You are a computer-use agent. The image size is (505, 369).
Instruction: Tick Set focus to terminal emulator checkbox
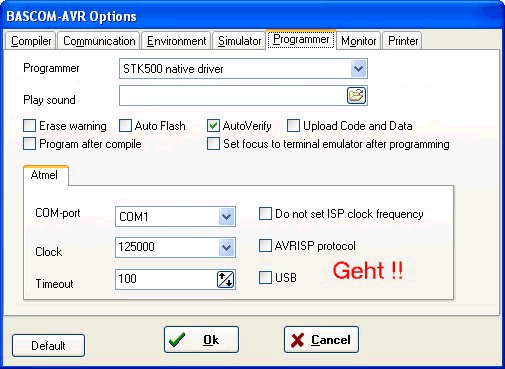click(x=213, y=144)
